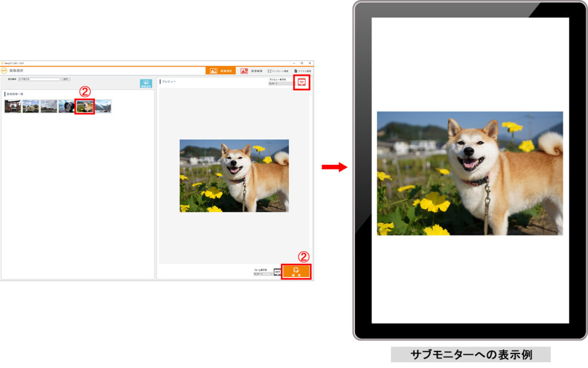
Task: Select the third thumbnail with cloudy sky
Action: click(49, 106)
